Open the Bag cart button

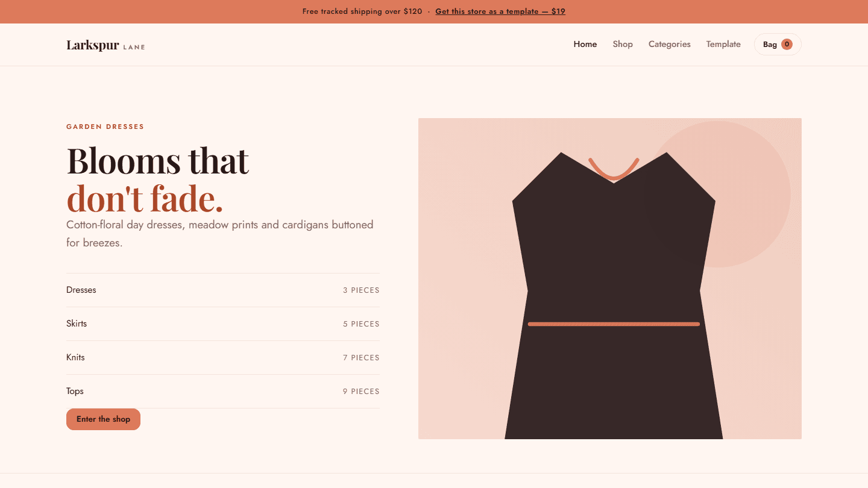(x=778, y=44)
